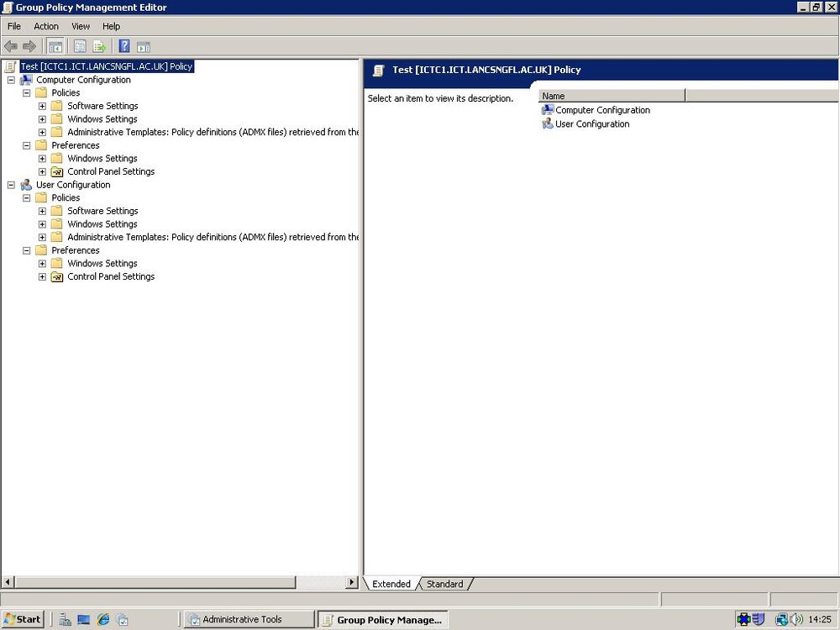Expand Software Settings under Computer Configuration

(x=42, y=106)
